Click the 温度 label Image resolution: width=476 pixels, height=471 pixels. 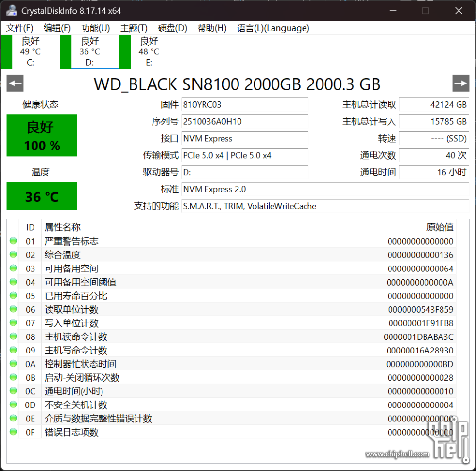40,172
